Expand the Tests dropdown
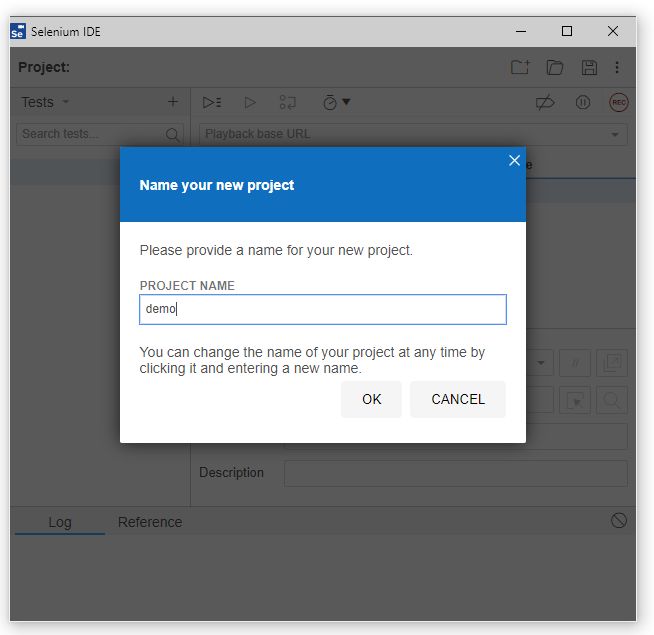 [x=46, y=102]
